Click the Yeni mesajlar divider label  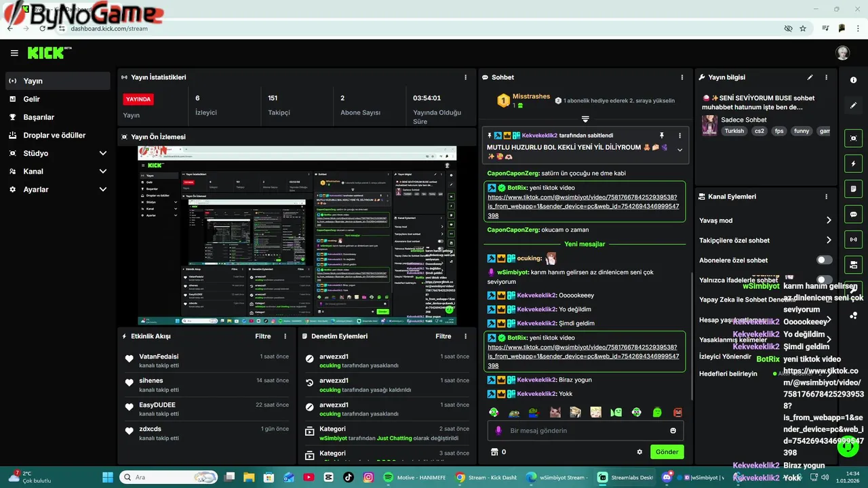585,244
